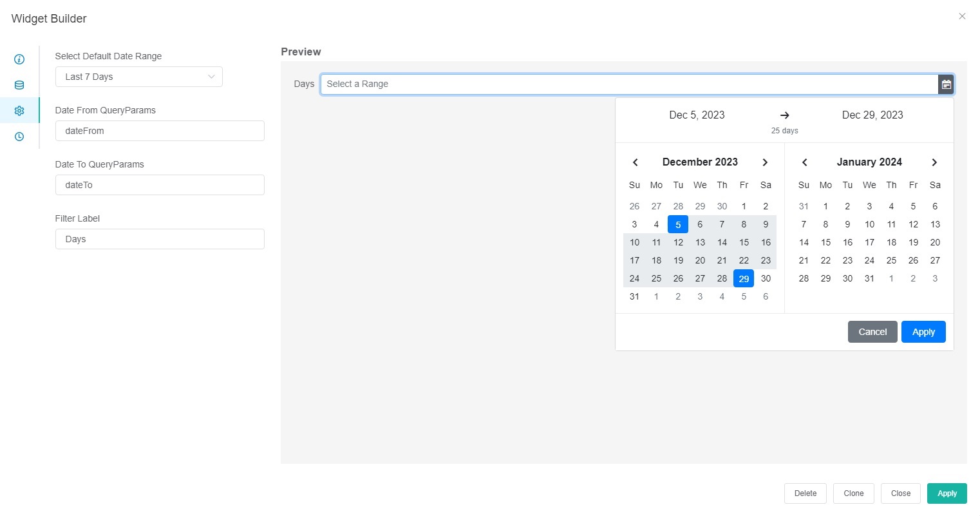Advance to next month after January 2024
980x516 pixels.
coord(934,162)
